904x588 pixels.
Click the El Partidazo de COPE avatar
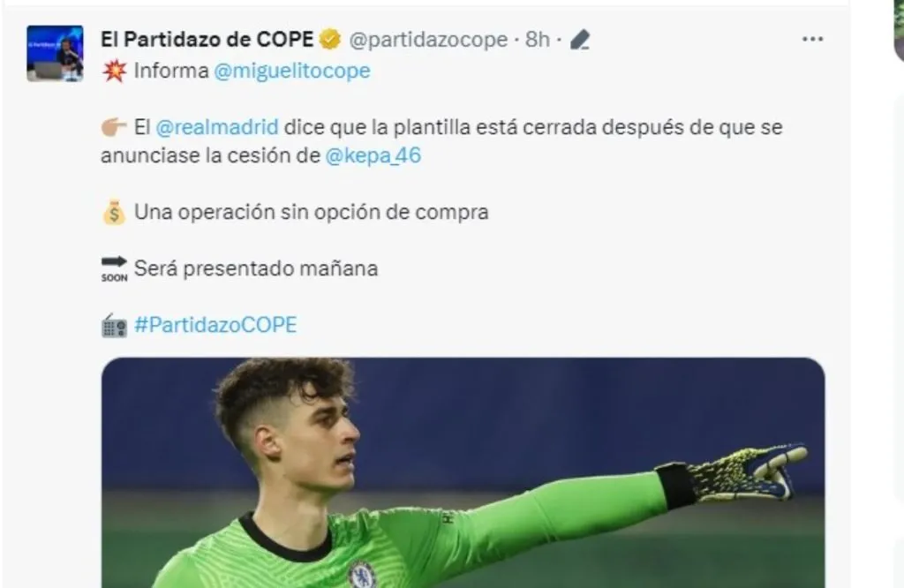pos(55,53)
